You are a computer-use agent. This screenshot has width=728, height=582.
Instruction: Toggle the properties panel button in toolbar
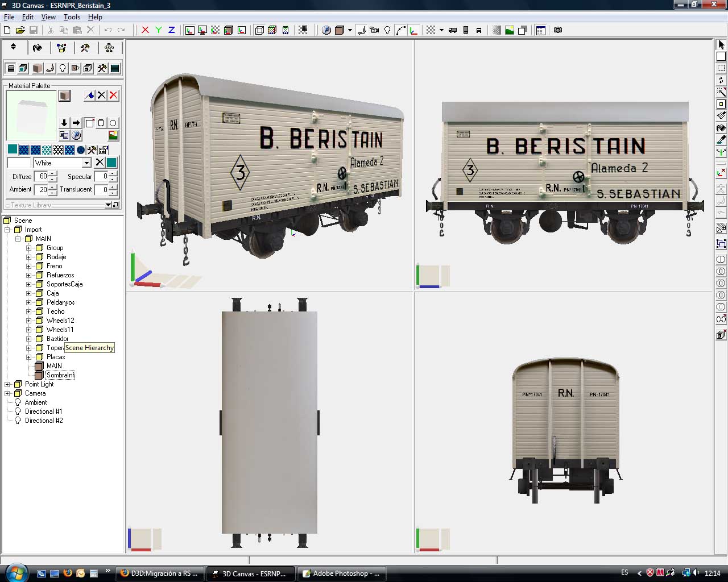pyautogui.click(x=540, y=30)
